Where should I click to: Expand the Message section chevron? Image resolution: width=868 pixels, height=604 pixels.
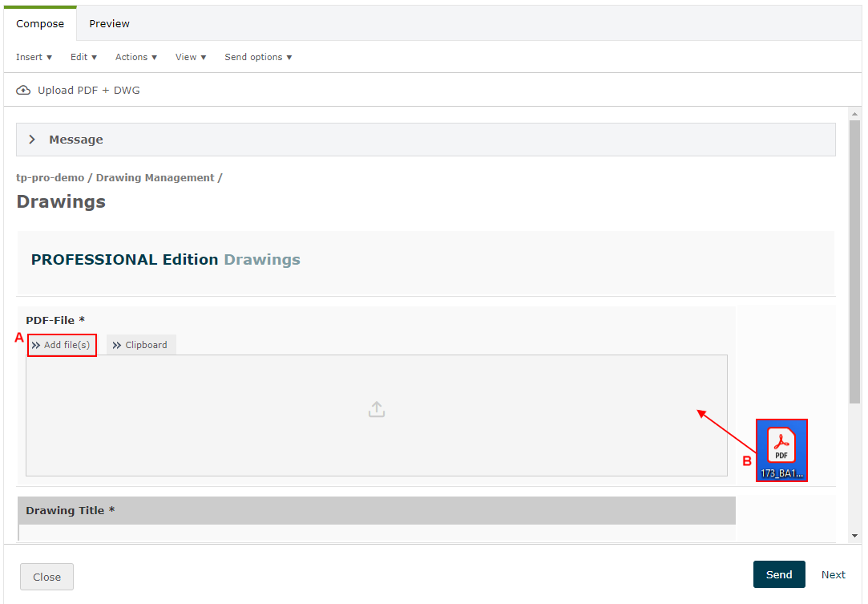click(x=32, y=140)
